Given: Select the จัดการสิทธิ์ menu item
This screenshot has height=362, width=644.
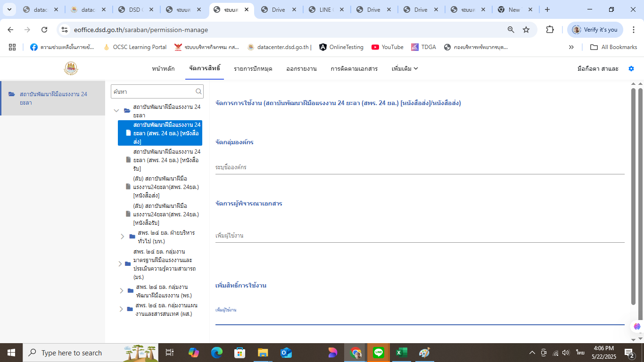Looking at the screenshot, I should click(205, 68).
